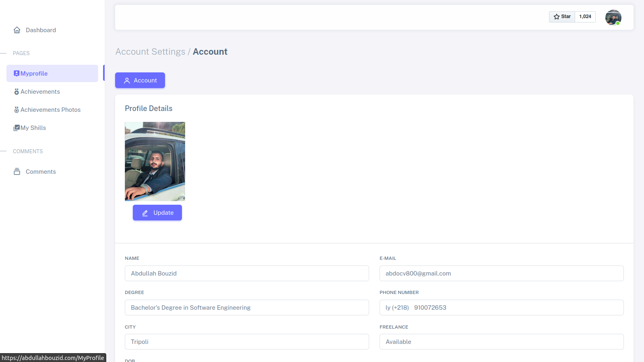Switch to the Account tab
The image size is (644, 362).
click(x=140, y=80)
